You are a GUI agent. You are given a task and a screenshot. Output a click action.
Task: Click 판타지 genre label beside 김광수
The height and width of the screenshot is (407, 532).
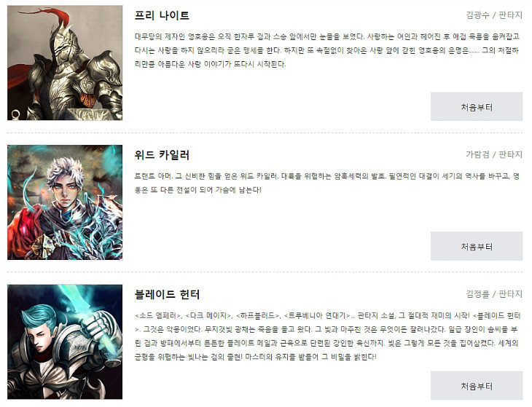point(510,15)
